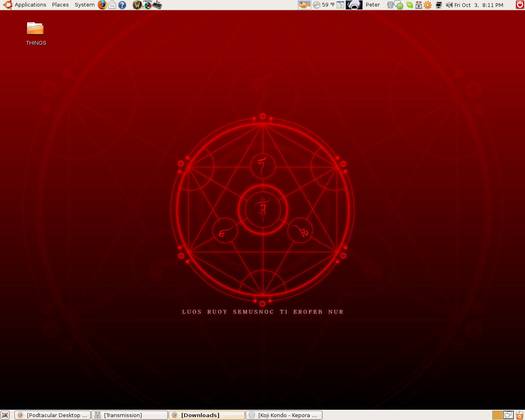Open the speaker music player tray icon
This screenshot has height=420, width=525.
pyautogui.click(x=390, y=5)
